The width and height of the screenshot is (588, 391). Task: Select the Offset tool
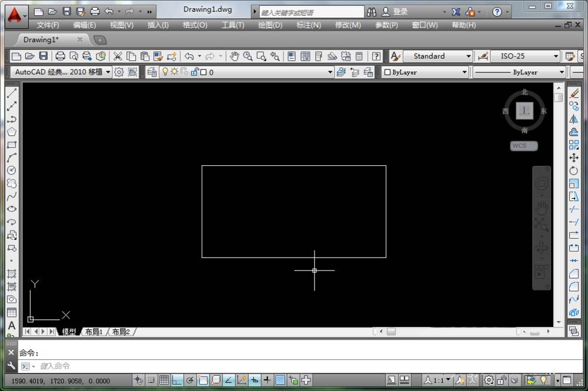pyautogui.click(x=574, y=132)
